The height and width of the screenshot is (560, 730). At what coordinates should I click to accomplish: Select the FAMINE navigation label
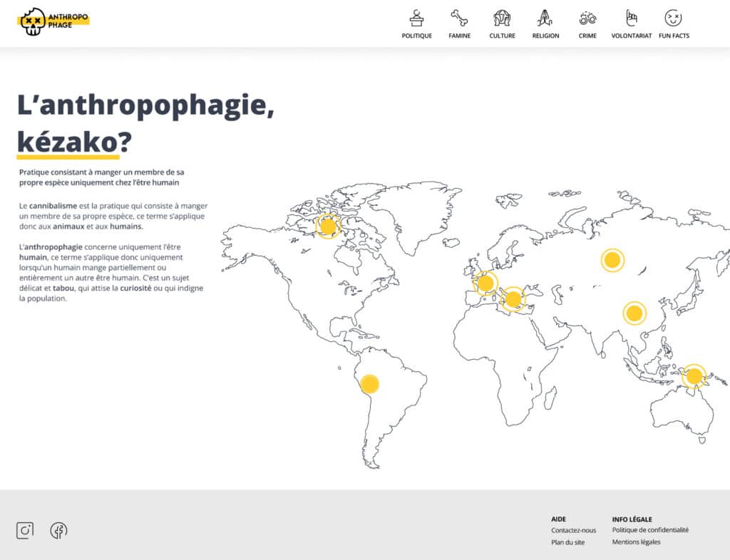click(x=458, y=34)
